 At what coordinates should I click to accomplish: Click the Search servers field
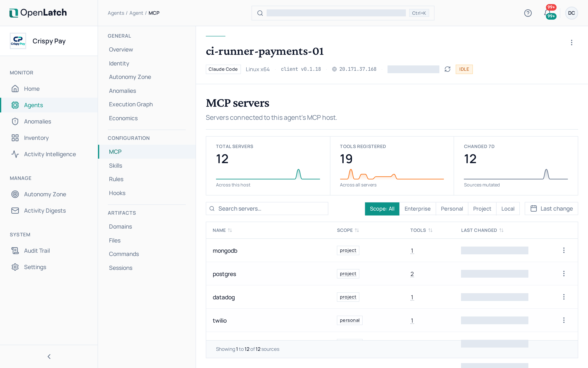click(267, 209)
